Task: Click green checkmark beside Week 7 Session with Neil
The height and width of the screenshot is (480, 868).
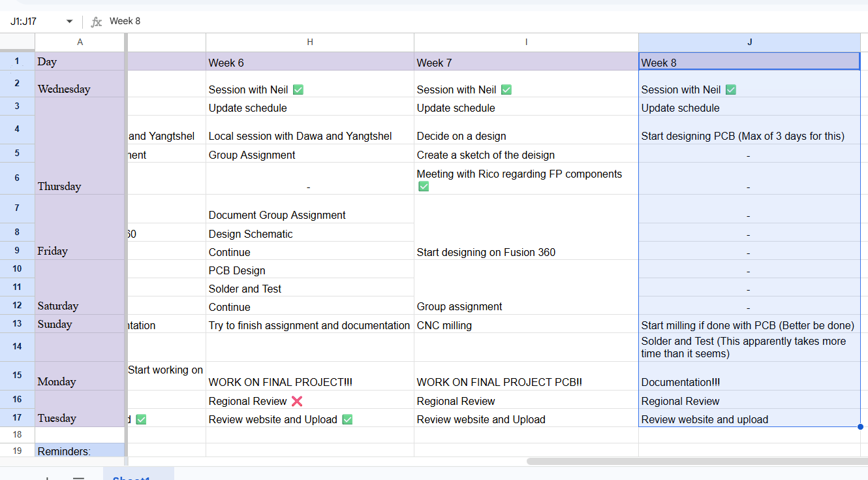Action: coord(507,89)
